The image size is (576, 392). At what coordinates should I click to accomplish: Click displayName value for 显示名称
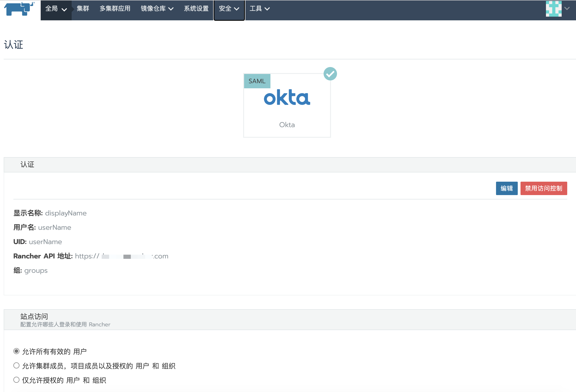pos(66,213)
